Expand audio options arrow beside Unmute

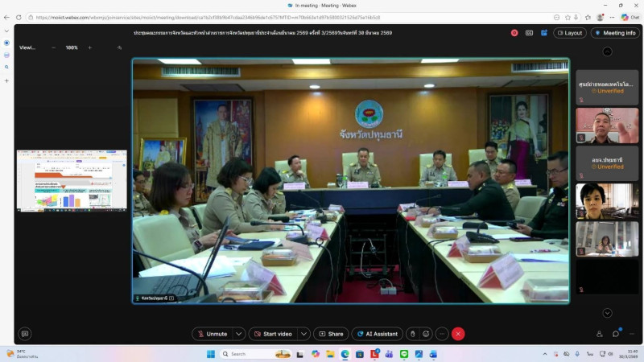coord(237,334)
